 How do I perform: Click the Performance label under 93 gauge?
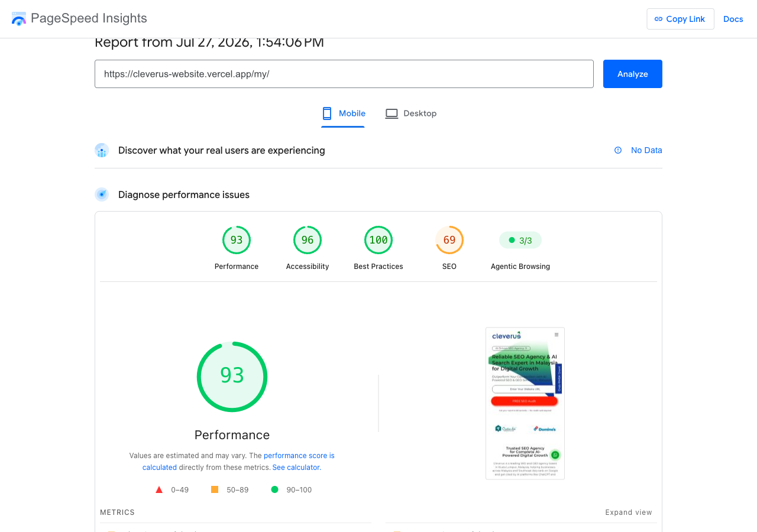(x=237, y=267)
